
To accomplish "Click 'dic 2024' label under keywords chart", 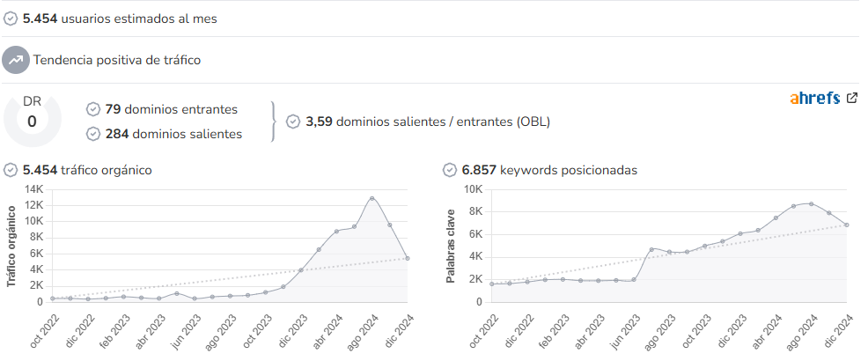I will click(x=841, y=330).
